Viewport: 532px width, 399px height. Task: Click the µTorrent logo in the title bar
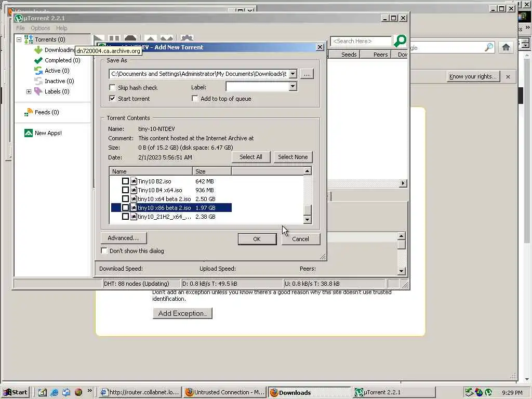[19, 18]
